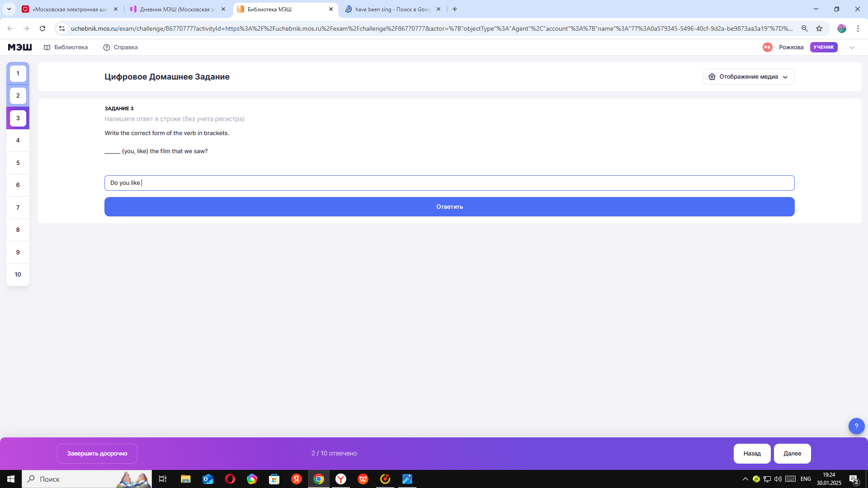The width and height of the screenshot is (868, 488).
Task: Go to question 4 in sidebar
Action: tap(18, 141)
